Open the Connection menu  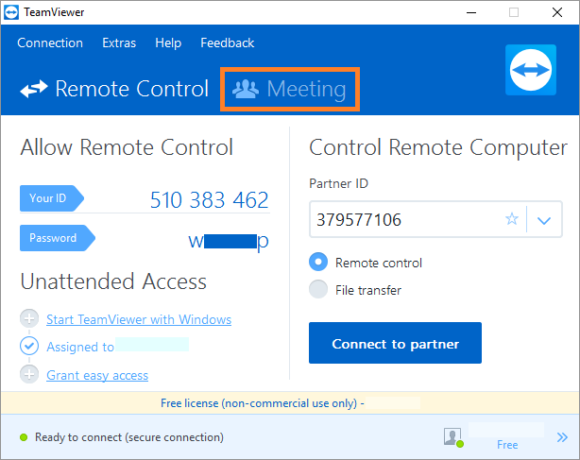50,43
